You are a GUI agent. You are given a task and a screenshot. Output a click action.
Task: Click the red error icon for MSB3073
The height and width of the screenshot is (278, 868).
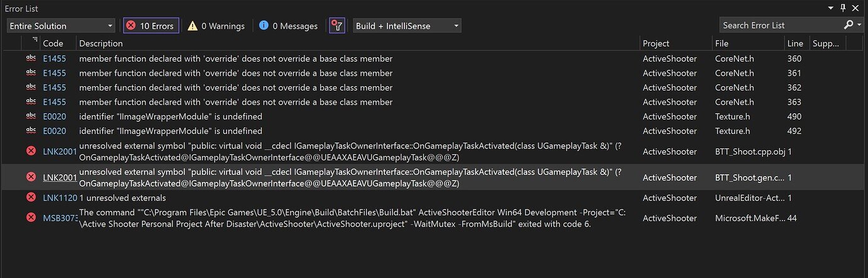[31, 217]
